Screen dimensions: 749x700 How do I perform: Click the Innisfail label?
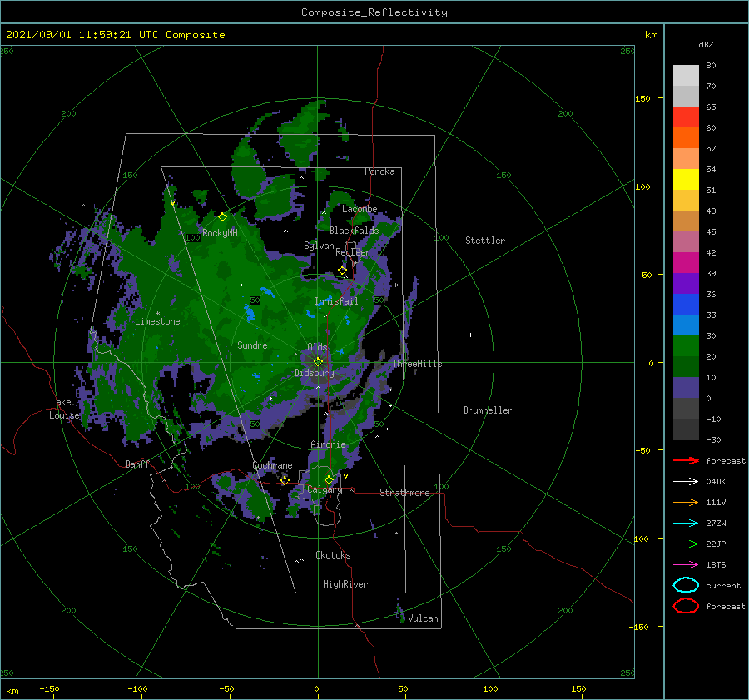[336, 301]
